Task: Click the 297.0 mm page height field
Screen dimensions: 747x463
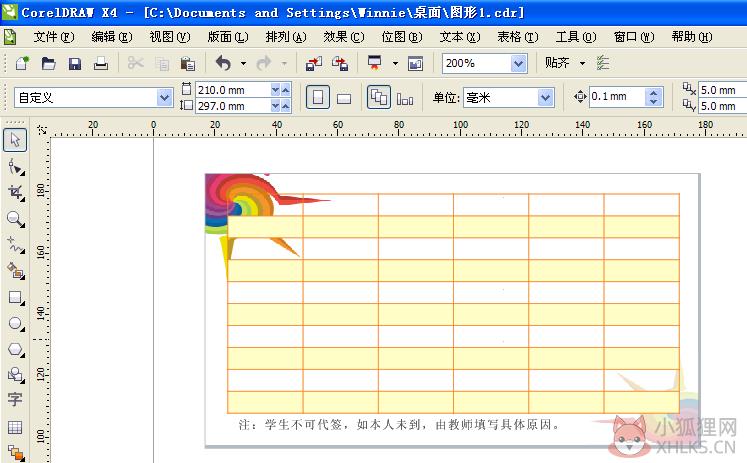Action: coord(232,106)
